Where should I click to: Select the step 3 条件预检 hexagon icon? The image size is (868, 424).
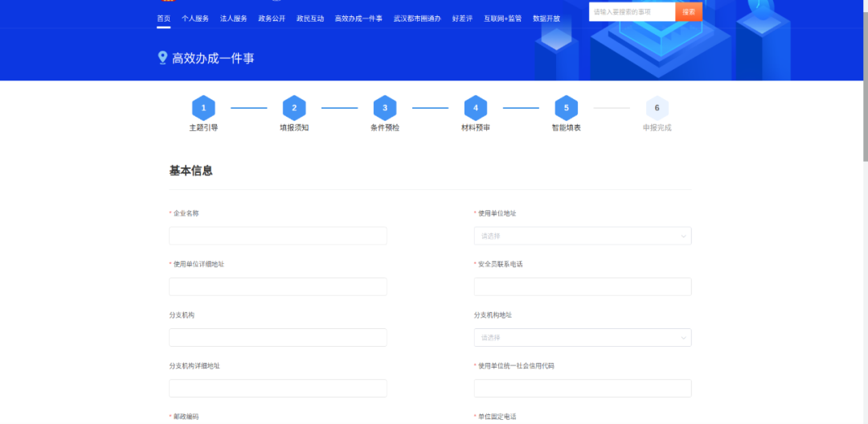[385, 108]
